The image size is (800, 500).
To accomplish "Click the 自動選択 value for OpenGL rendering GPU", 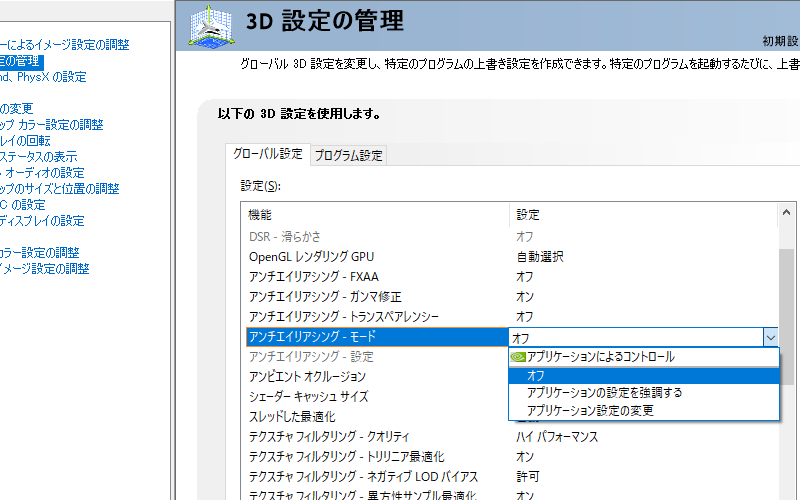I will pyautogui.click(x=540, y=256).
